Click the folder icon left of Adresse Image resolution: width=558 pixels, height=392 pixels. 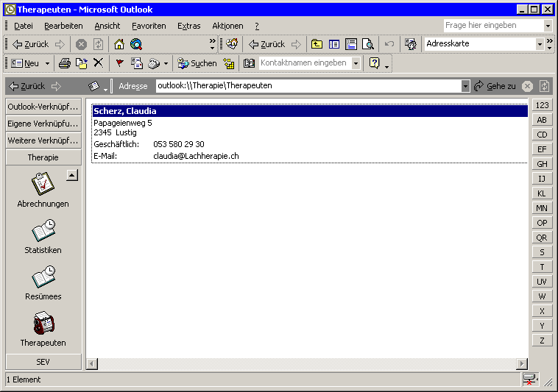tap(93, 86)
